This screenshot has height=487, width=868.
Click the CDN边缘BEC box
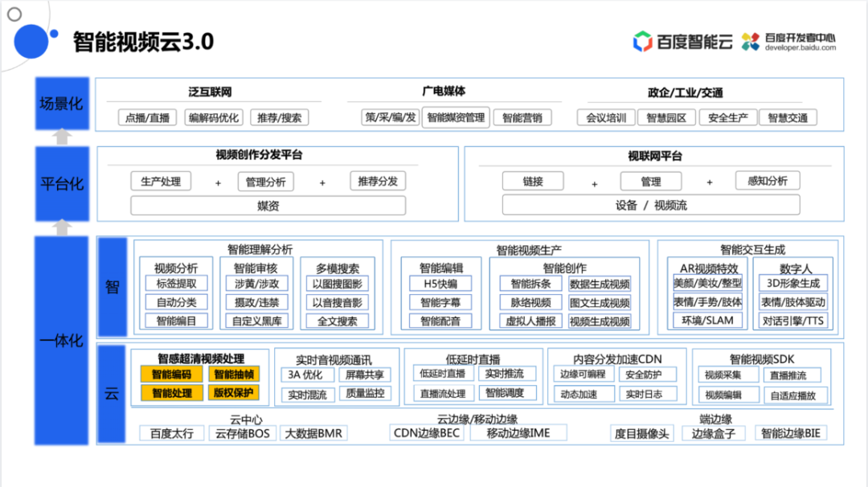click(x=427, y=433)
